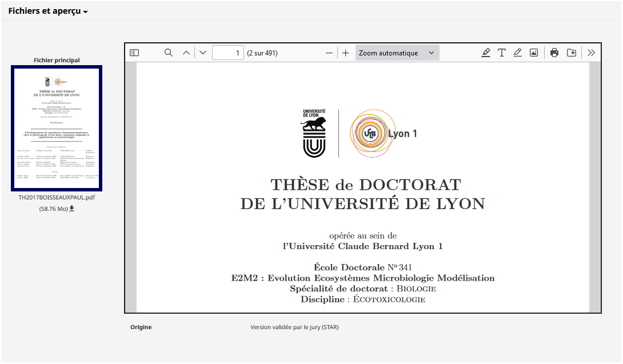Click the Discipline : Écotoxicologie line

pos(363,299)
